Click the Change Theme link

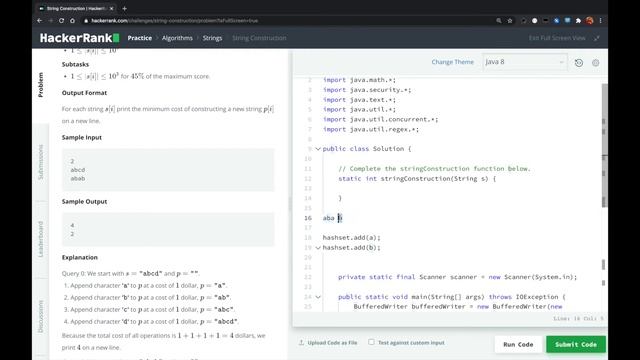point(453,62)
